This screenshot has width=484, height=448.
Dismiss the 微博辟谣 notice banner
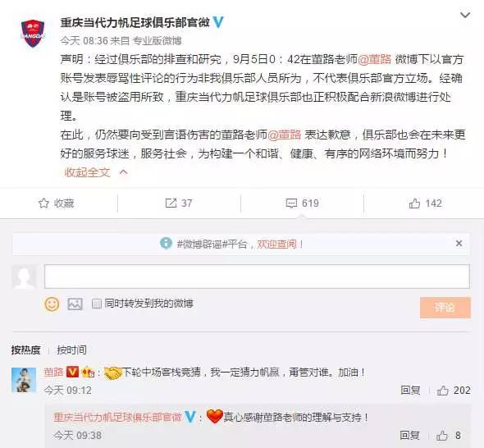pos(459,244)
